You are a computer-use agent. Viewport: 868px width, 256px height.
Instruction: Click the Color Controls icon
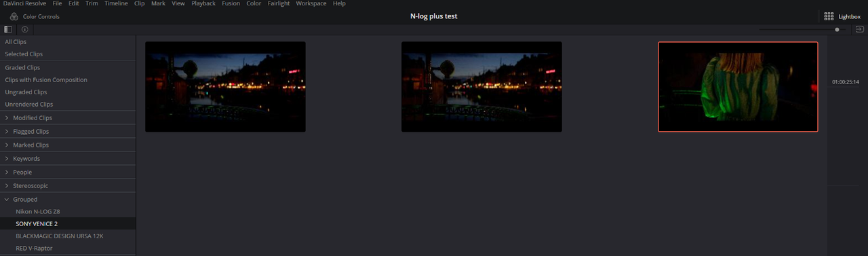click(x=14, y=16)
